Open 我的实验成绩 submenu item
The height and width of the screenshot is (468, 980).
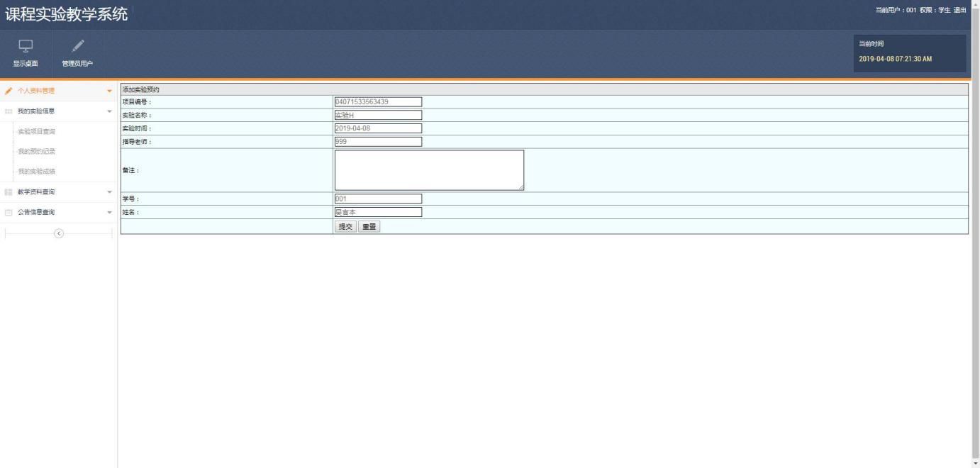click(36, 171)
